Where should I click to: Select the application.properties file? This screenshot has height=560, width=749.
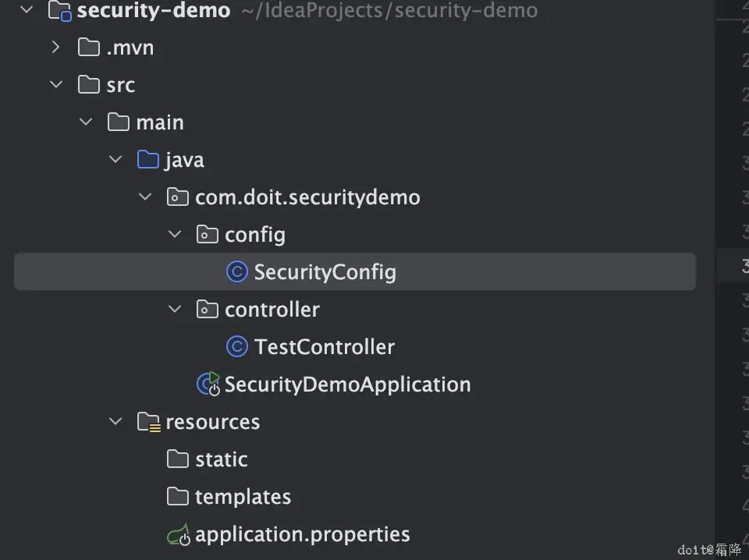point(302,535)
